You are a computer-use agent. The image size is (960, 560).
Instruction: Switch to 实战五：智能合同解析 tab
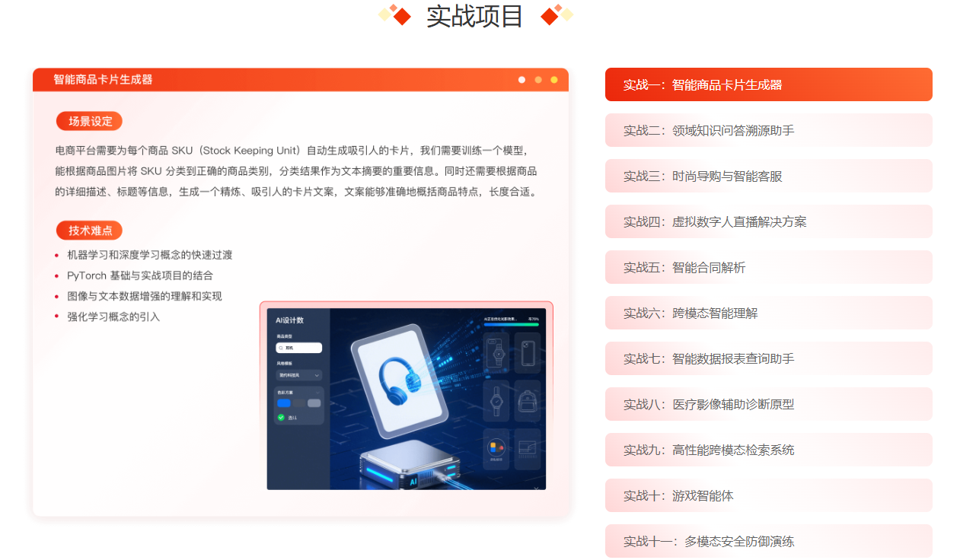click(x=769, y=267)
